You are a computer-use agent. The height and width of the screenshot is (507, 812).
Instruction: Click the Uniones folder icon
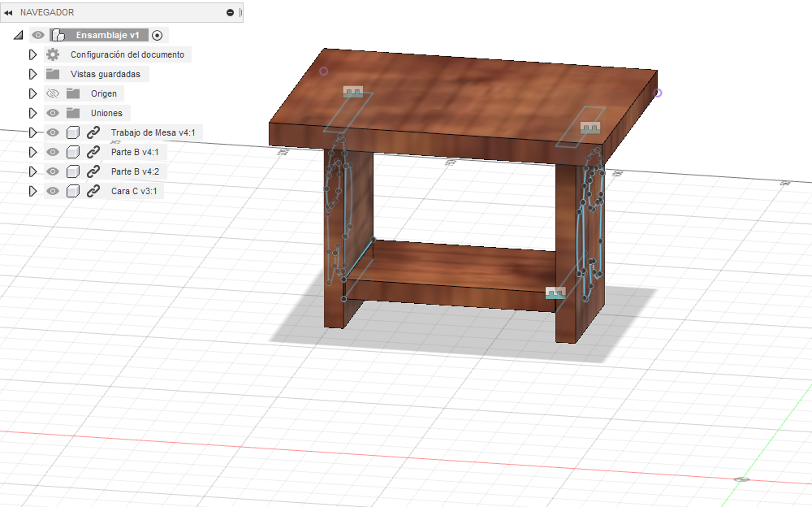click(73, 113)
